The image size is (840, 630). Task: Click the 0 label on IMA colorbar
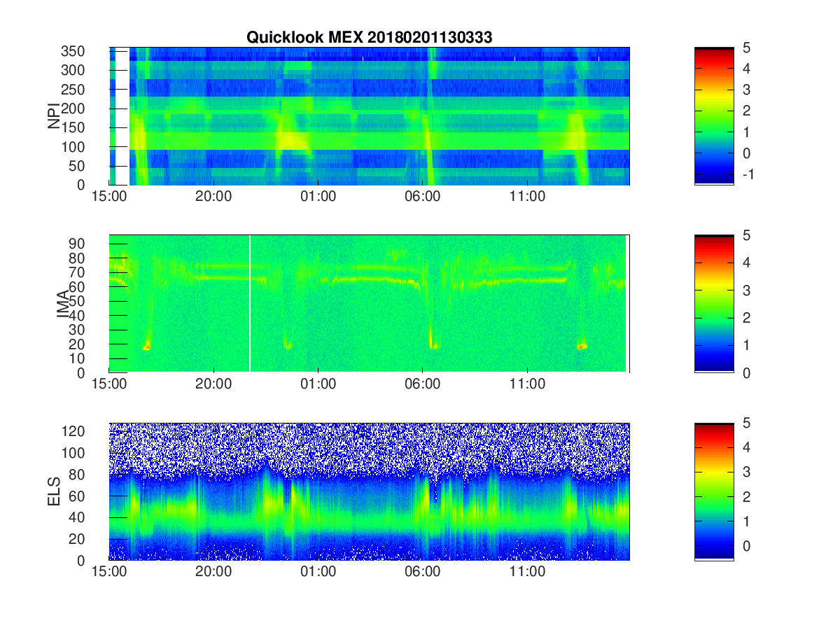click(x=748, y=373)
